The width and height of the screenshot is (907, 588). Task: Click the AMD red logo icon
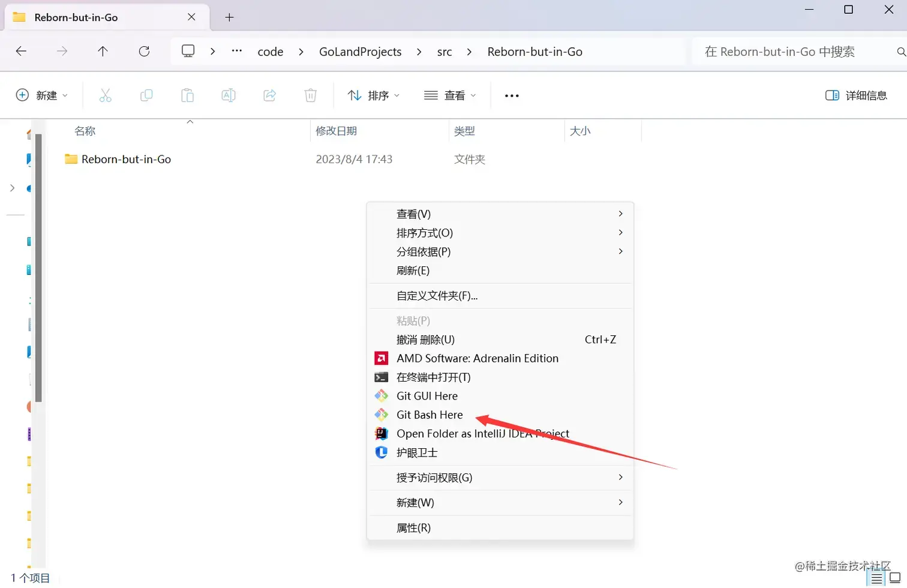click(x=381, y=358)
